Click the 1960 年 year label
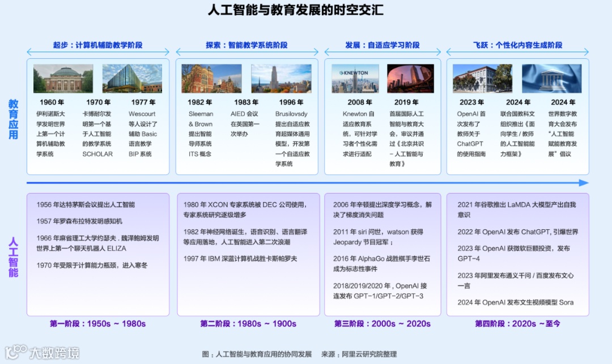Screen dimensions: 612x364 click(x=52, y=102)
